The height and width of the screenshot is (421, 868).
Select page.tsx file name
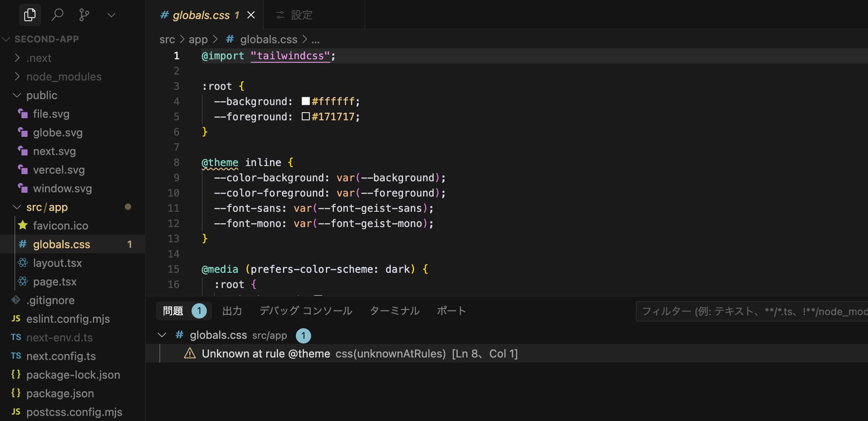(x=55, y=282)
